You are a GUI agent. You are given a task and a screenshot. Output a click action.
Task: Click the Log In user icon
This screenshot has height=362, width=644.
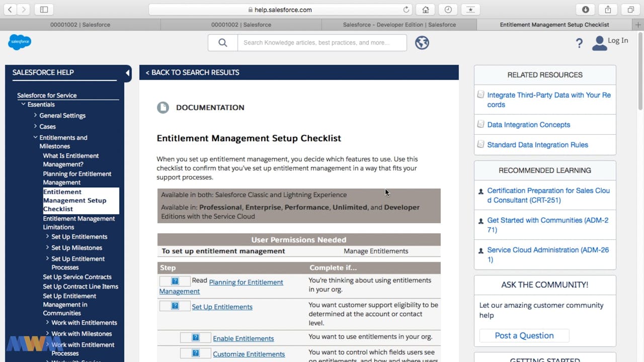599,43
